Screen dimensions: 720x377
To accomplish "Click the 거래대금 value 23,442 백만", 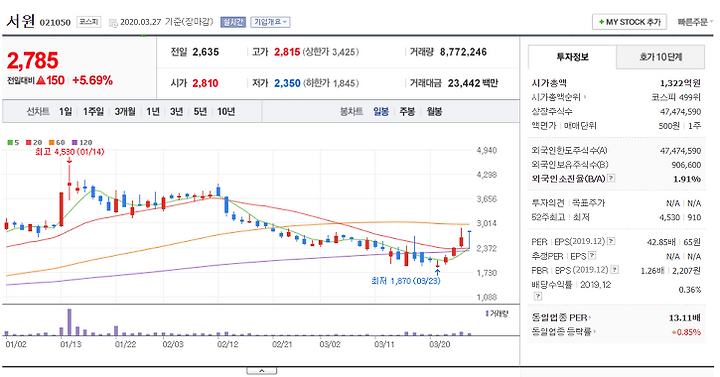I will (x=472, y=83).
